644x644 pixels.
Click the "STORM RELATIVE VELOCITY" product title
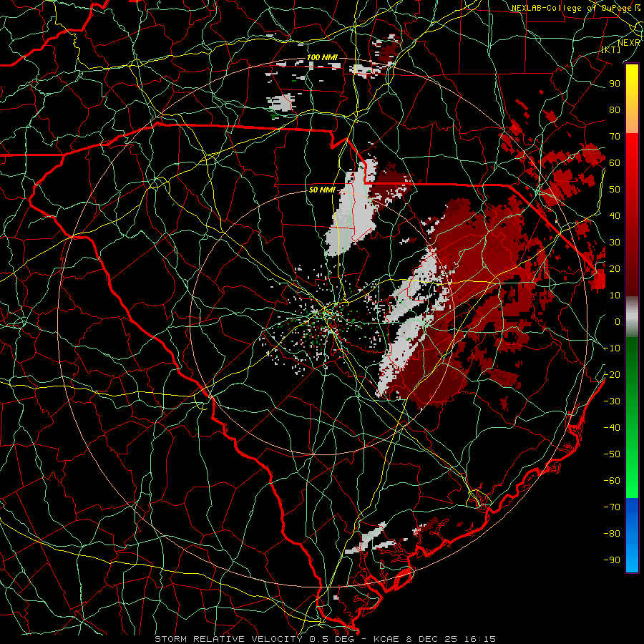[228, 639]
